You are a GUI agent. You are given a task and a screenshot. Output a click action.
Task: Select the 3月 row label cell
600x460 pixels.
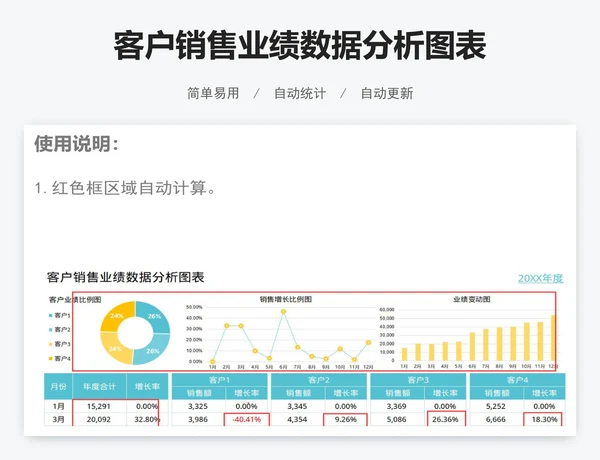[x=58, y=419]
